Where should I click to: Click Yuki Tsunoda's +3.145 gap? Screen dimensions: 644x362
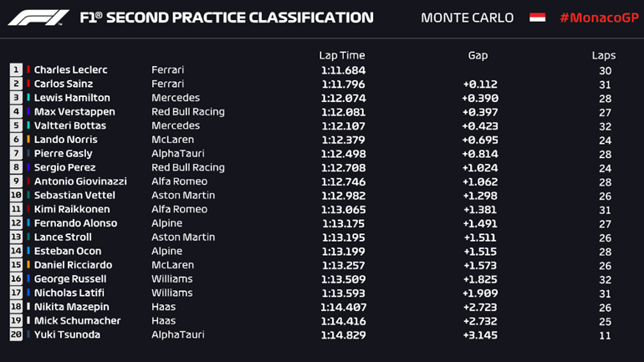coord(480,334)
